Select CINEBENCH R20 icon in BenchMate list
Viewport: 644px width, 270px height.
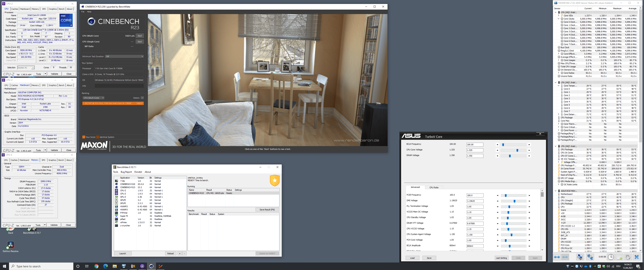[116, 184]
